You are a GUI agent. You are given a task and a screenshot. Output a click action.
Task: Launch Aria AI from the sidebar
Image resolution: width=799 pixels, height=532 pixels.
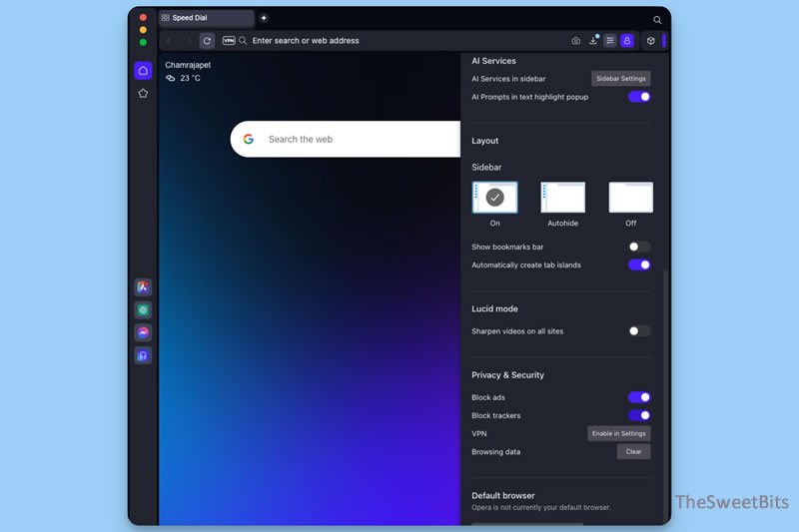143,287
